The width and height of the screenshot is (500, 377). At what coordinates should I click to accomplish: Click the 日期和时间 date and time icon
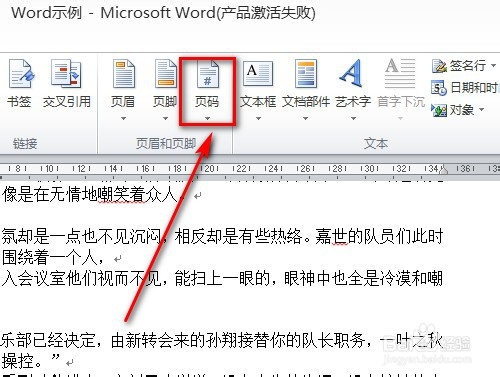[x=439, y=88]
